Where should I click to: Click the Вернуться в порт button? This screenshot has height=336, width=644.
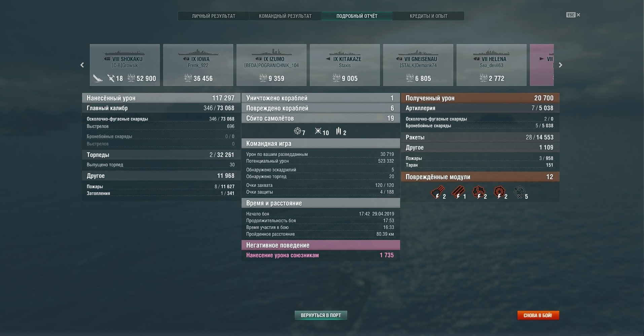pyautogui.click(x=321, y=315)
